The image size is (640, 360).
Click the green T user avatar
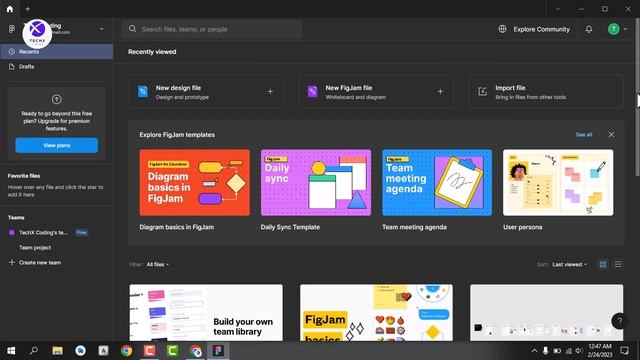pyautogui.click(x=613, y=29)
